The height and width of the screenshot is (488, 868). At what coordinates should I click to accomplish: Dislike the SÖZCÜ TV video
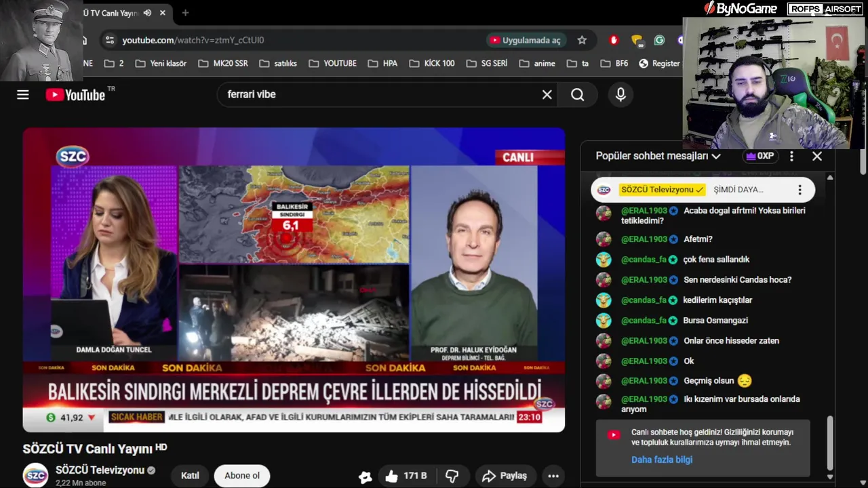(x=452, y=476)
